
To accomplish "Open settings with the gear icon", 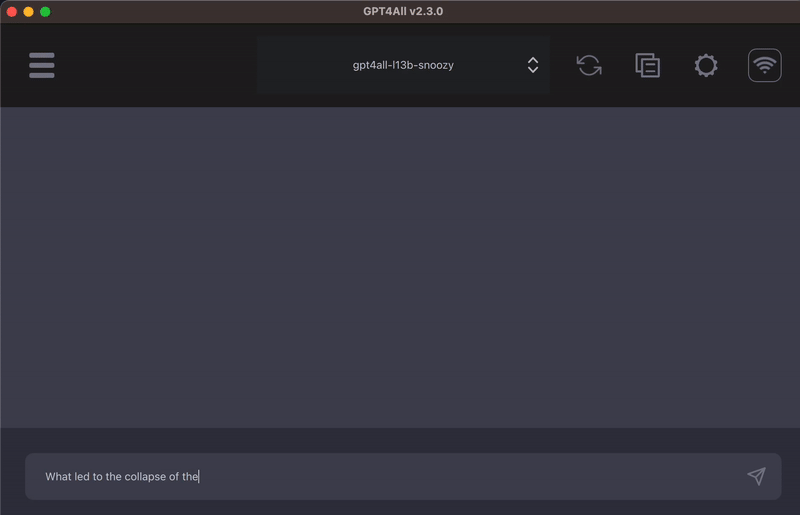I will 706,65.
